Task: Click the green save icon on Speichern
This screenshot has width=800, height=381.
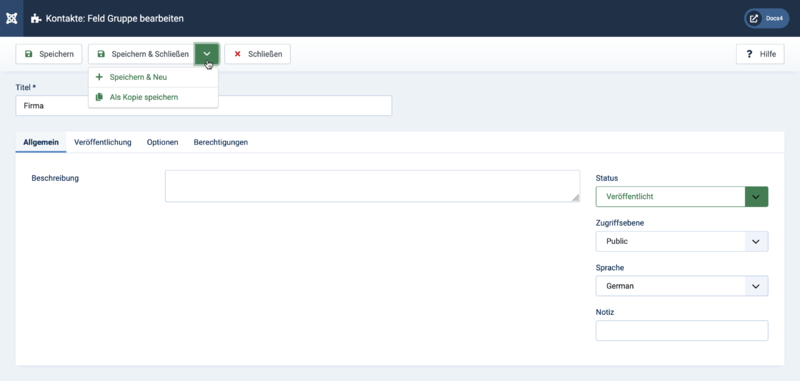Action: tap(29, 54)
